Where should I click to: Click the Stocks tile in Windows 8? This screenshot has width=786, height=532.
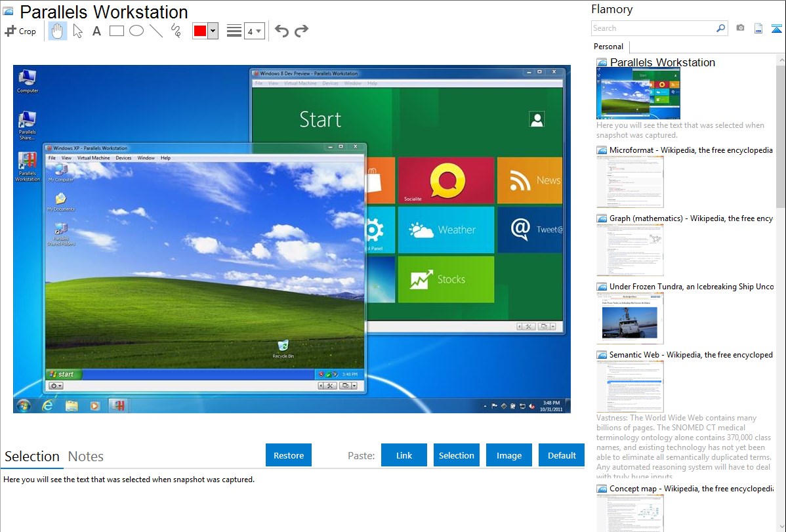click(x=446, y=279)
